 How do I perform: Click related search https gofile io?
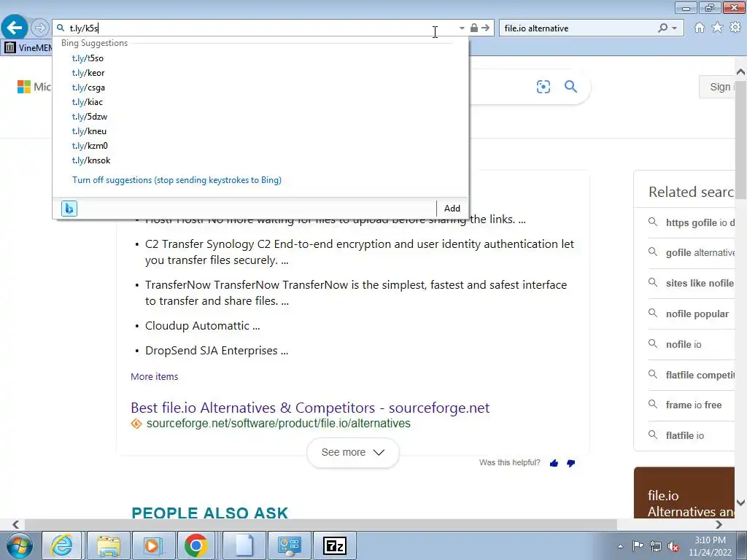(692, 222)
